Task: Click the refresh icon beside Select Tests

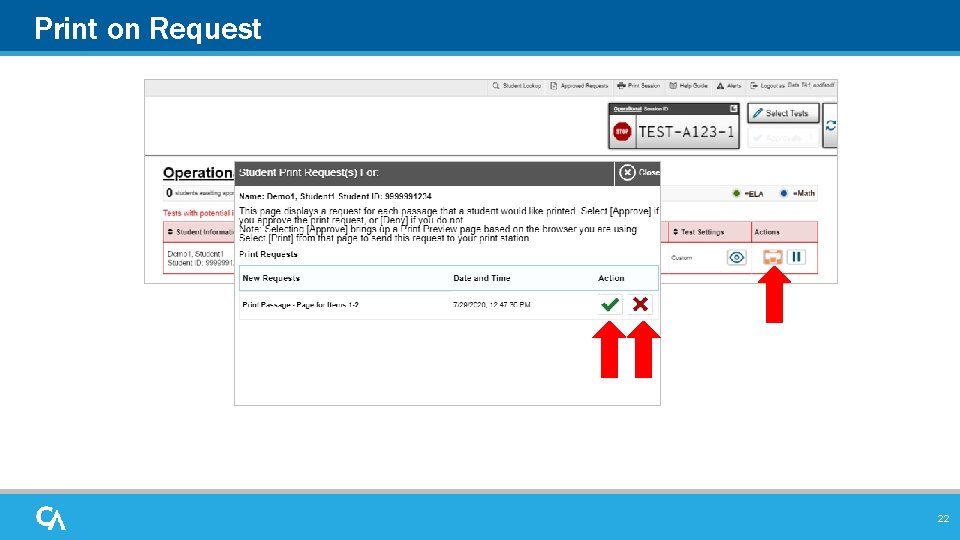Action: [830, 126]
